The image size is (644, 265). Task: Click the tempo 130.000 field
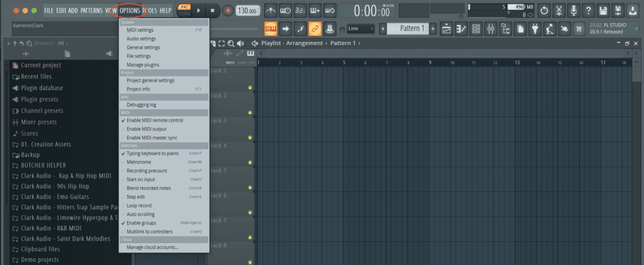(x=248, y=11)
